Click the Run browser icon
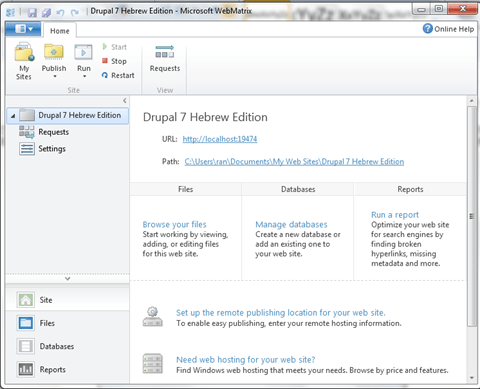480x389 pixels. 83,52
